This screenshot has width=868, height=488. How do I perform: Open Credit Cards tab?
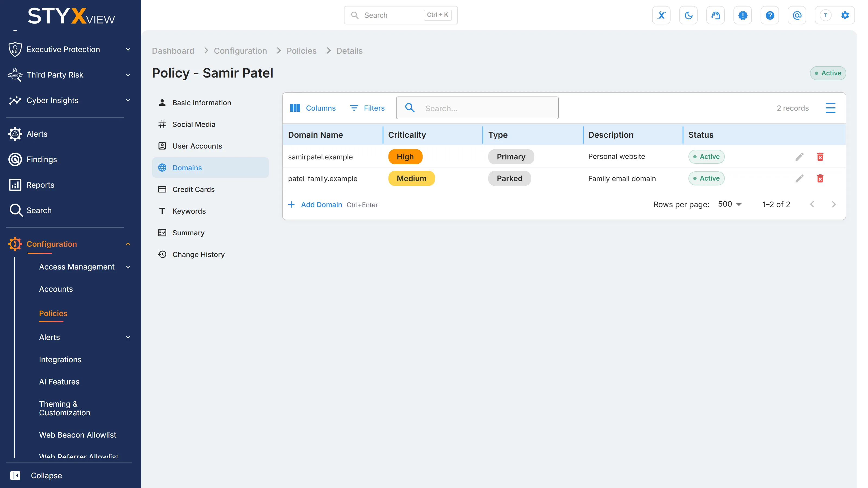(210, 190)
